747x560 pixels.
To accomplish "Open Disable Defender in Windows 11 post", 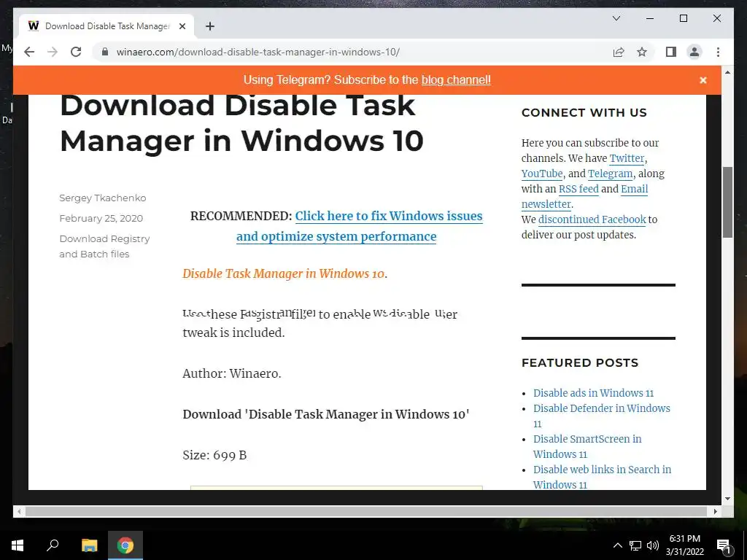I will click(601, 416).
